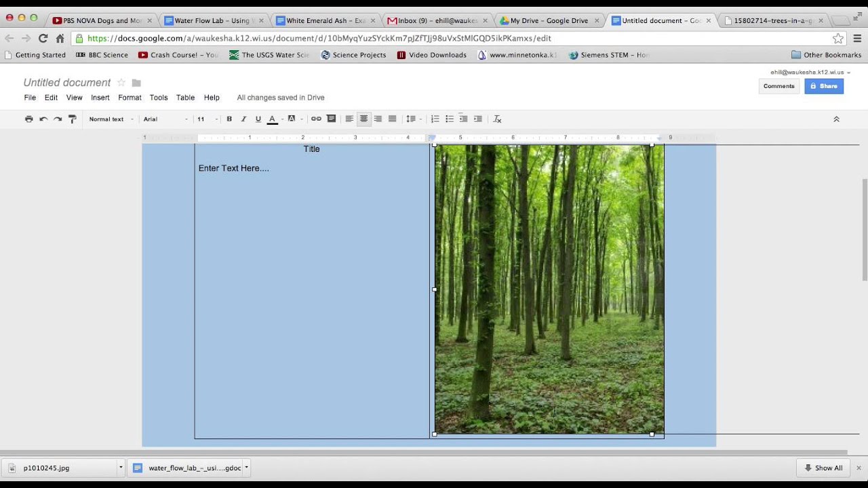The image size is (868, 488).
Task: Switch to the White Emerald Ash tab
Action: 325,20
